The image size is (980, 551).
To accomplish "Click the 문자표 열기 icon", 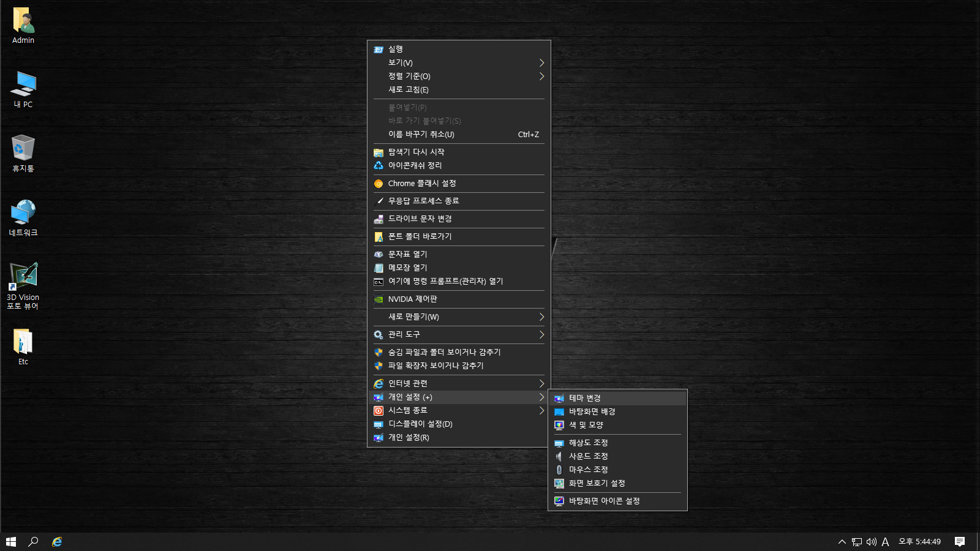I will pyautogui.click(x=379, y=254).
